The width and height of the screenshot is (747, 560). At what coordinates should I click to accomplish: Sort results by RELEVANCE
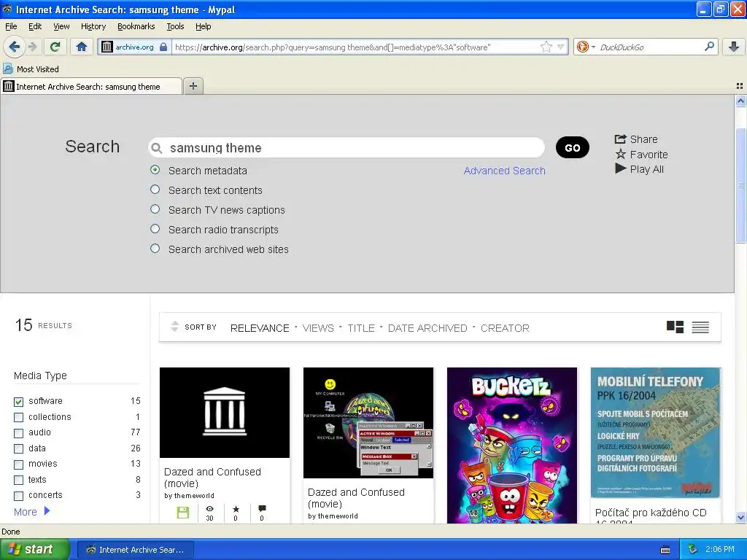click(x=260, y=328)
